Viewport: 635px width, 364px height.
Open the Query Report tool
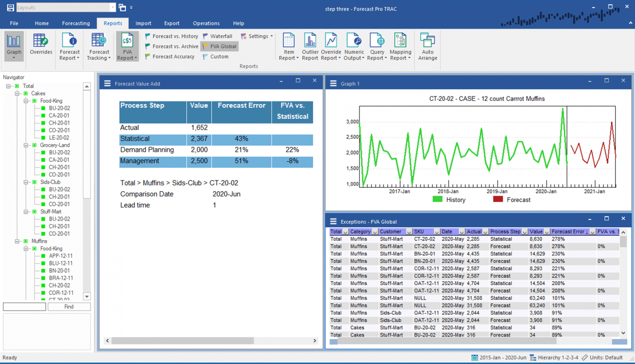(377, 46)
